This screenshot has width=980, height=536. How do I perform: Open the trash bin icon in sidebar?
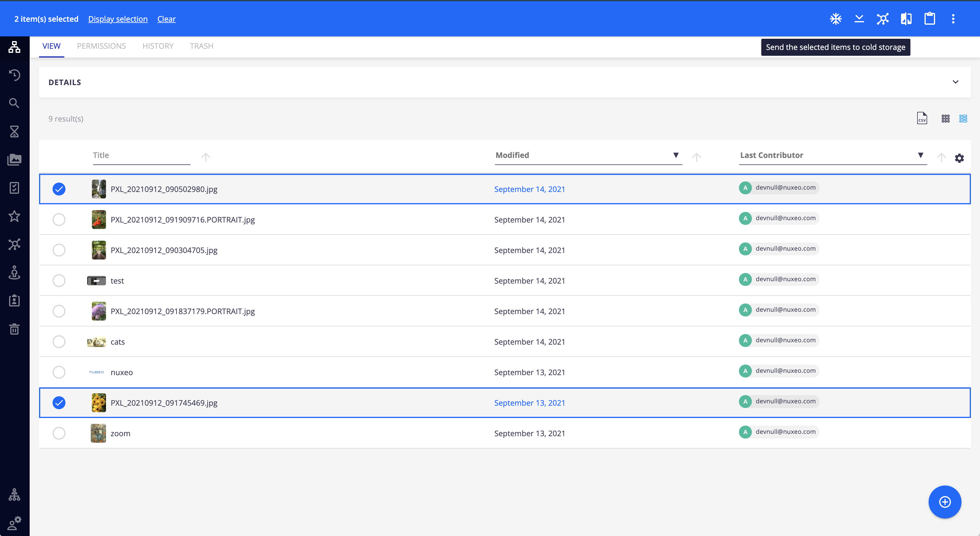click(x=14, y=329)
